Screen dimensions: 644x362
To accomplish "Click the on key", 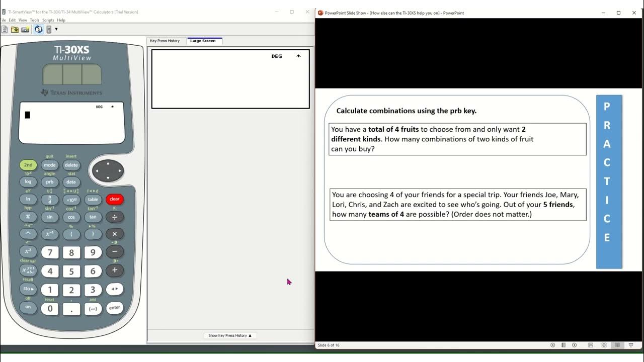I will coord(28,307).
